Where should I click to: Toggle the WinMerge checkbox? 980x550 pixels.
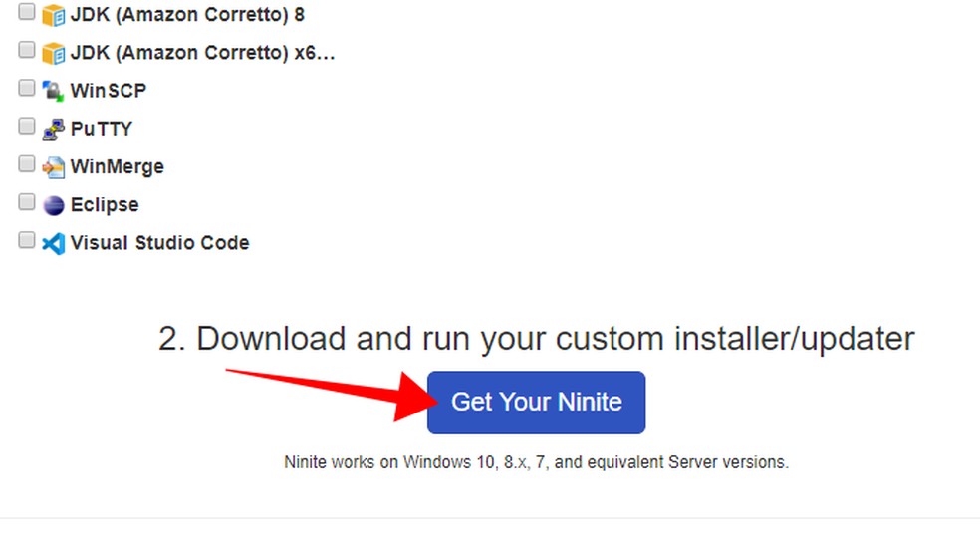click(26, 163)
